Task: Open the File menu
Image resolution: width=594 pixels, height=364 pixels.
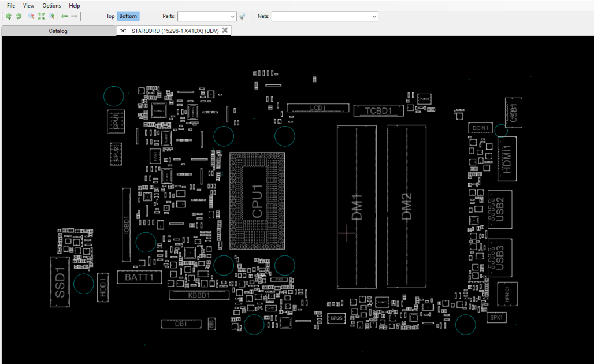Action: (x=11, y=6)
